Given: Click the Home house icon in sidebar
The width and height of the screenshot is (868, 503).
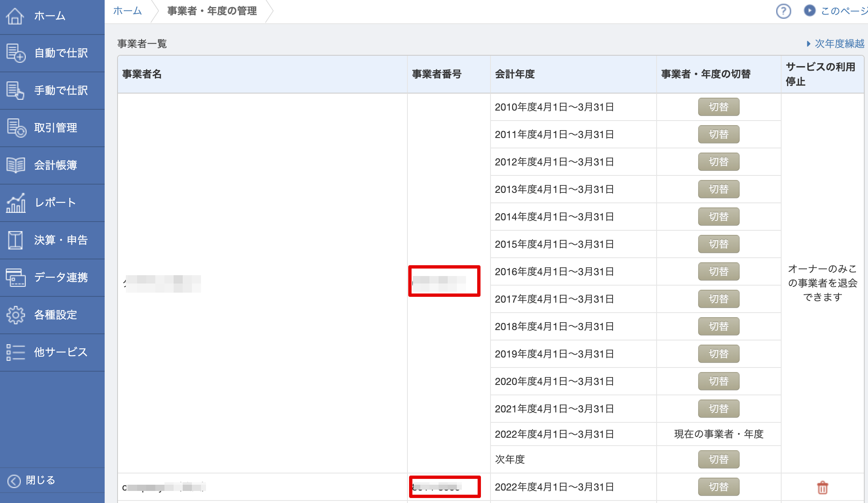Looking at the screenshot, I should tap(15, 16).
